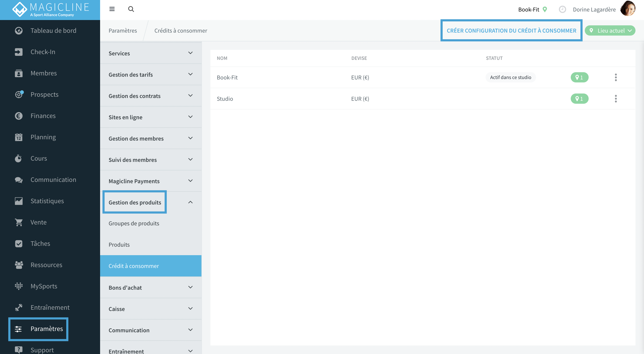The image size is (644, 354).
Task: Collapse the Gestion des produits chevron
Action: click(190, 202)
